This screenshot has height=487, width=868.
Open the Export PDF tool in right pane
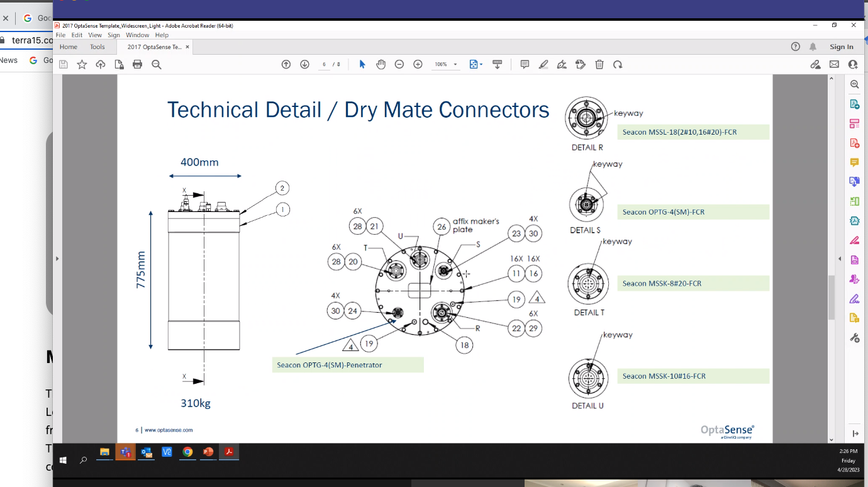tap(854, 104)
